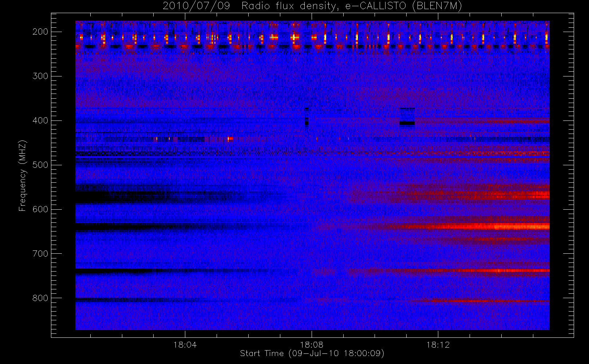589x364 pixels.
Task: Click the 'Start Time (09-Jul-10 18:00:09)' label
Action: pyautogui.click(x=312, y=353)
